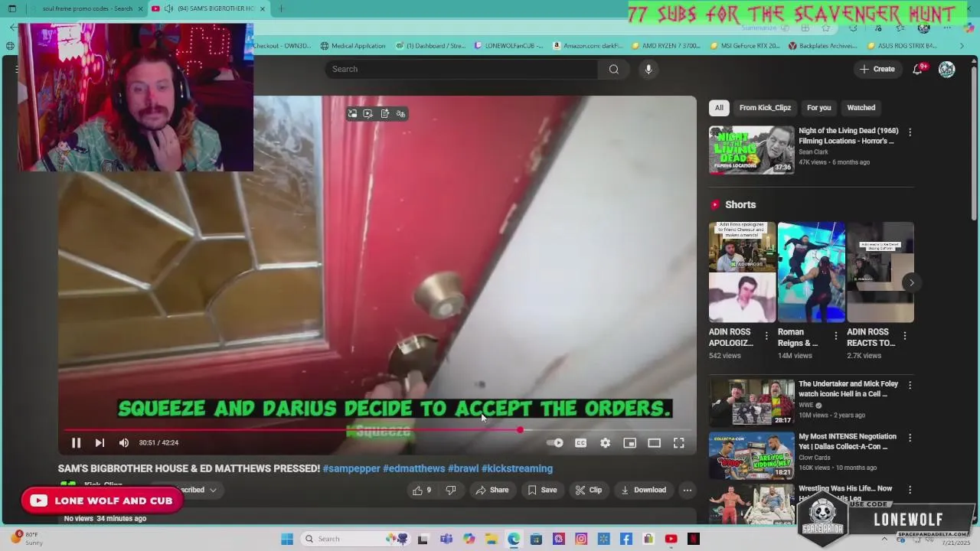Viewport: 980px width, 551px height.
Task: Like the video thumbs up
Action: [422, 491]
